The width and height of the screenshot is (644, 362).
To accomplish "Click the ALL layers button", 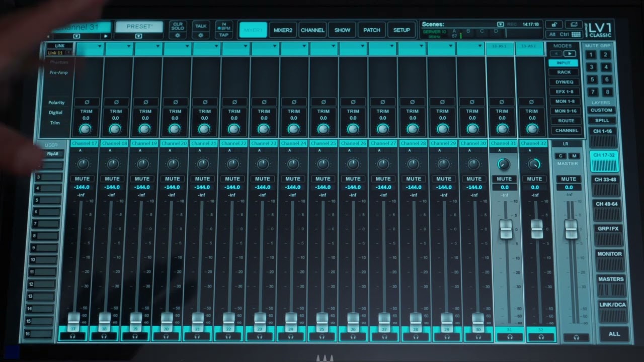I will tap(614, 334).
